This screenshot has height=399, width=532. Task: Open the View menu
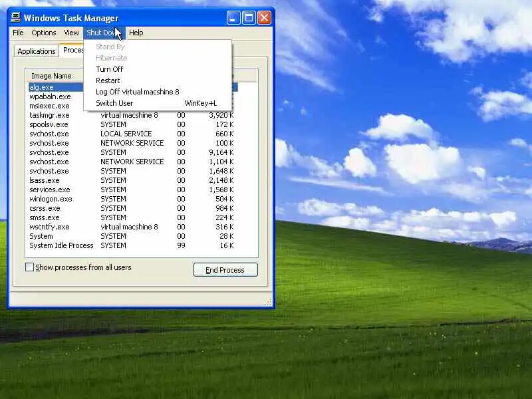(71, 33)
